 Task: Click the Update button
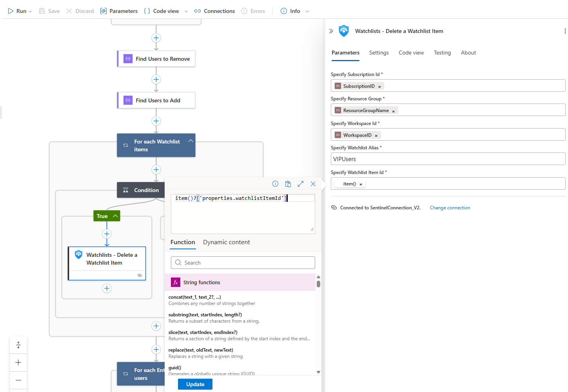pos(195,384)
